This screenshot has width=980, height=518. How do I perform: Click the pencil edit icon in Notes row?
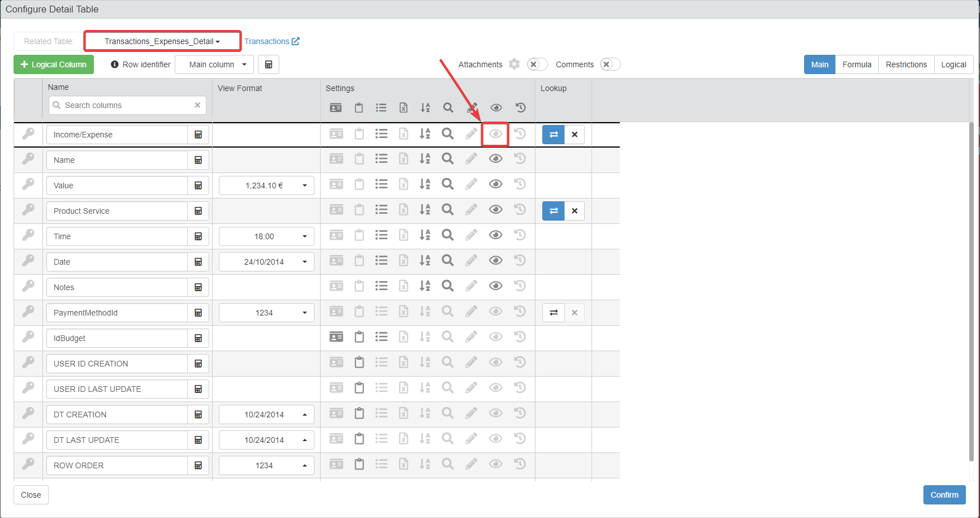point(471,286)
